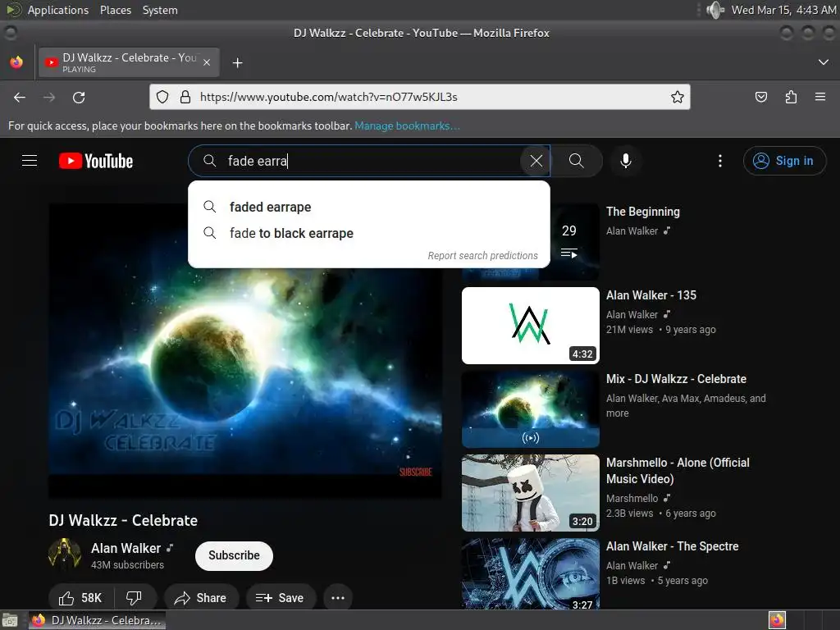840x630 pixels.
Task: Open Alan Walker channel name link
Action: (x=126, y=548)
